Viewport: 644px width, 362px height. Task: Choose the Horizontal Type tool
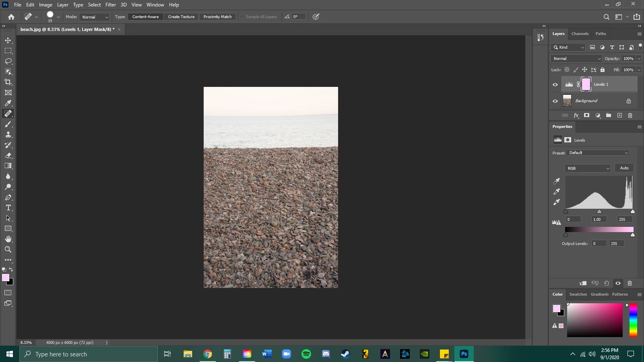coord(8,208)
